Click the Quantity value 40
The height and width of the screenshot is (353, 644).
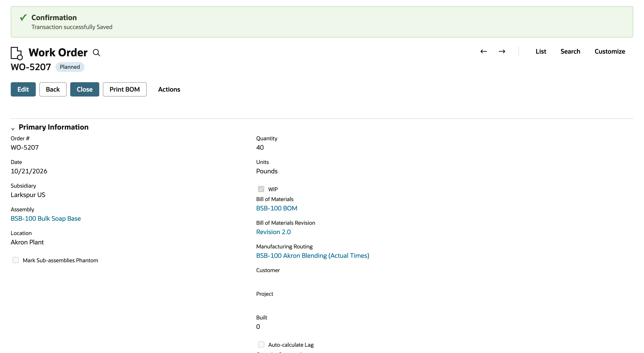(x=260, y=147)
